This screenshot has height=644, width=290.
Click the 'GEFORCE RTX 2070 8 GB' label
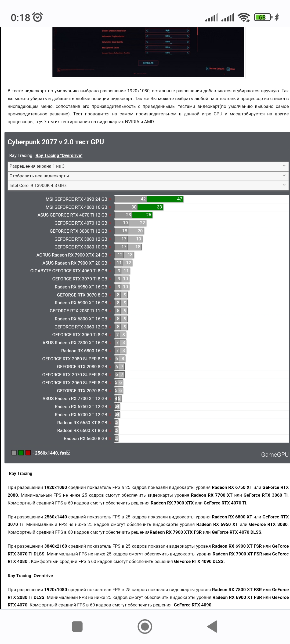coord(82,391)
